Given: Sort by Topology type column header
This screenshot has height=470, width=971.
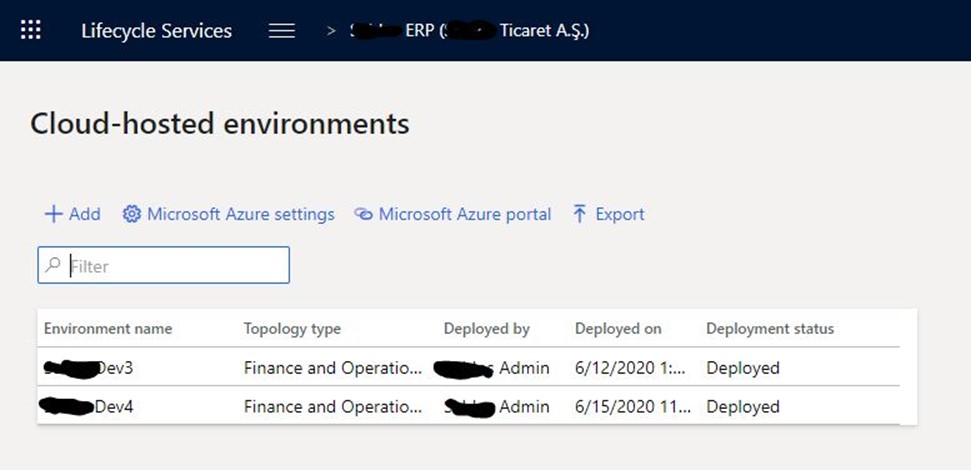Looking at the screenshot, I should point(292,329).
